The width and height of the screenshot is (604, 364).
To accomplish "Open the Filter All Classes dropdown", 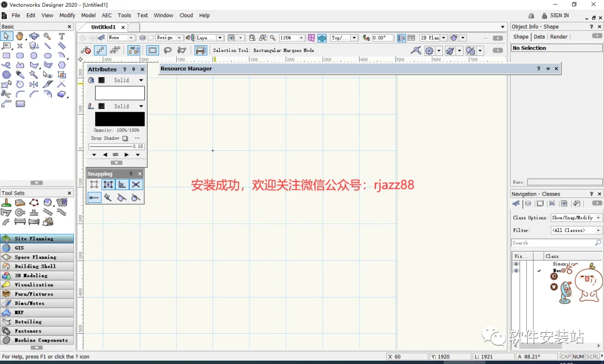I will click(576, 230).
